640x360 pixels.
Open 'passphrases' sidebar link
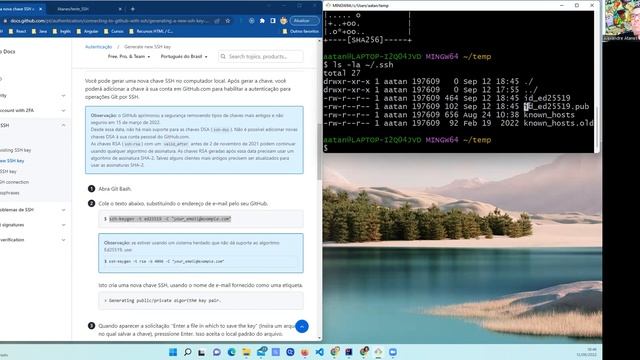[x=10, y=193]
